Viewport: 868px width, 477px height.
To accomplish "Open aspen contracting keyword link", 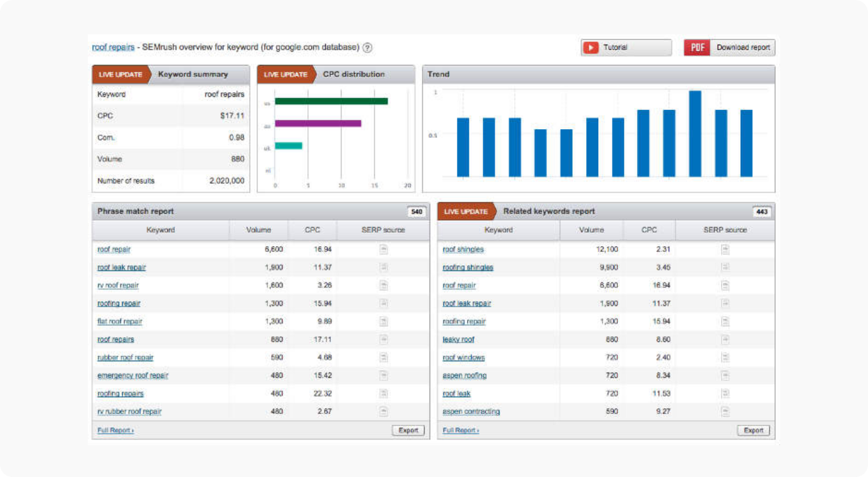I will tap(472, 411).
